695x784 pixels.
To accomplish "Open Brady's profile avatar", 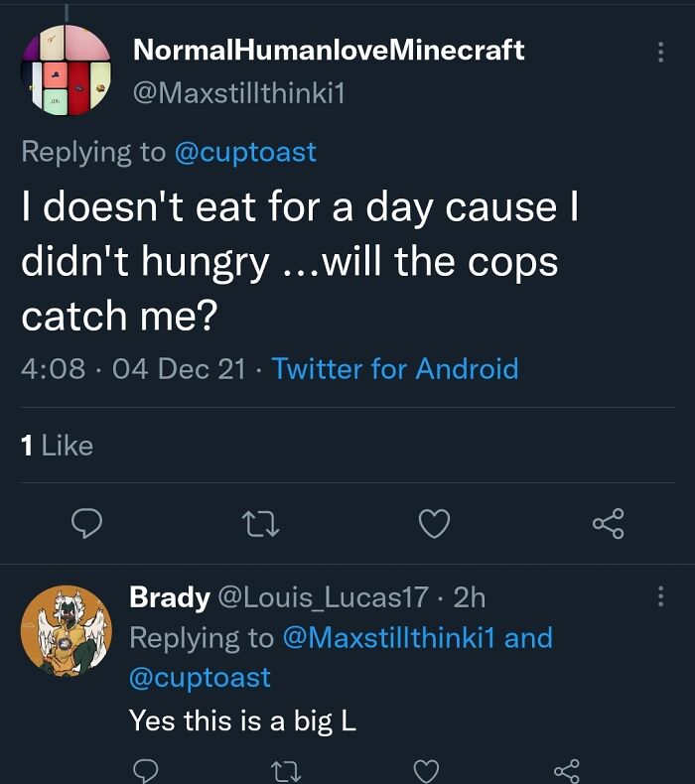I will (x=66, y=629).
